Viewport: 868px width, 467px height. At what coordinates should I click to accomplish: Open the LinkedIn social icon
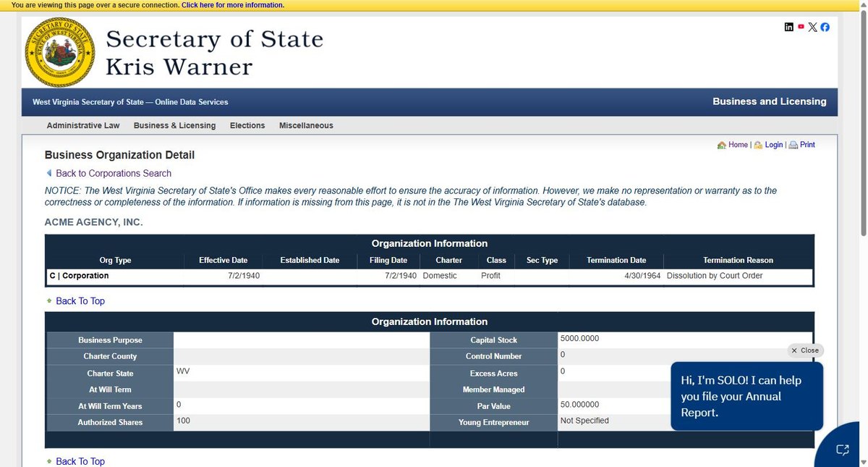789,27
